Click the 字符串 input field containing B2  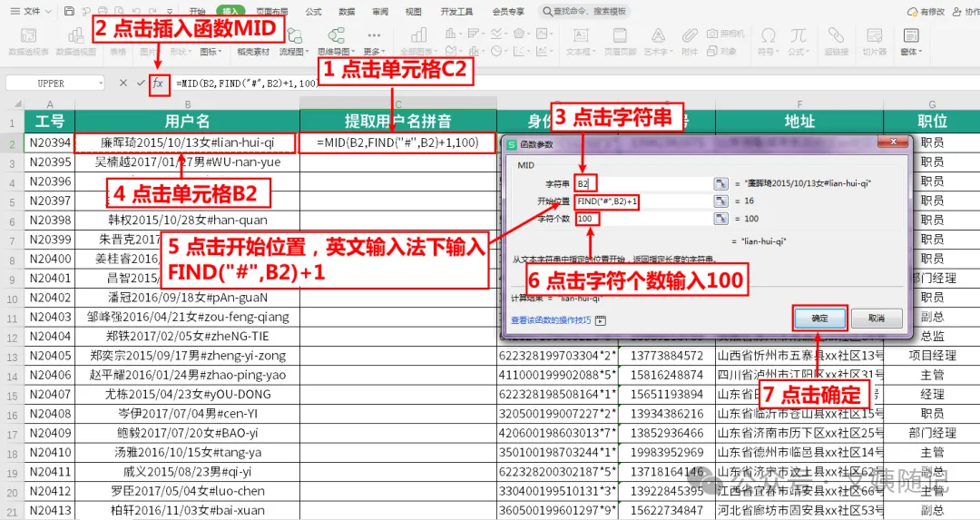[642, 183]
